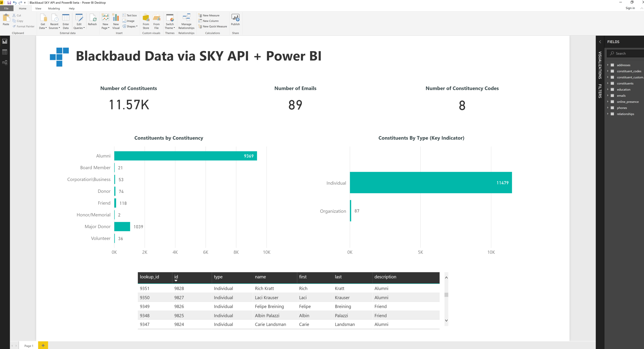
Task: Collapse the ribbon with the caret
Action: (641, 8)
